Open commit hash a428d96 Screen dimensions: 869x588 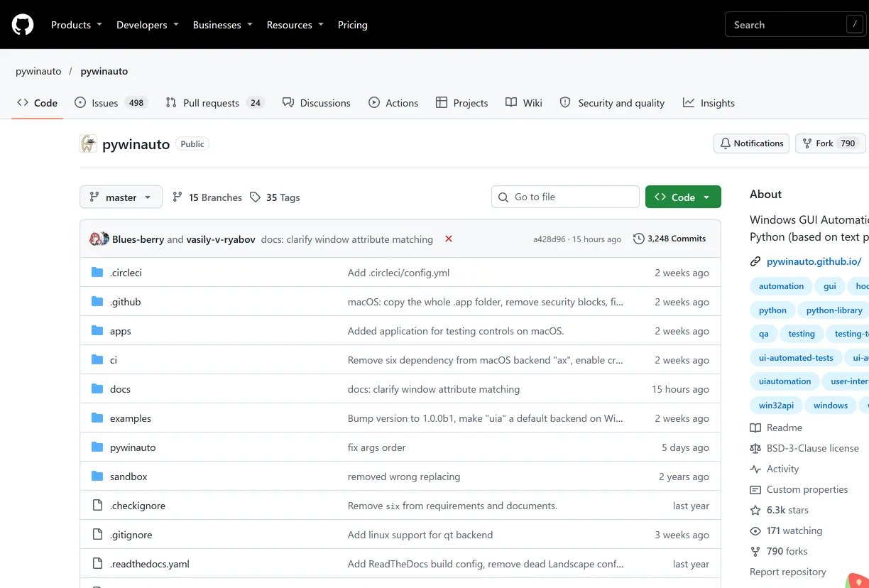(x=550, y=239)
